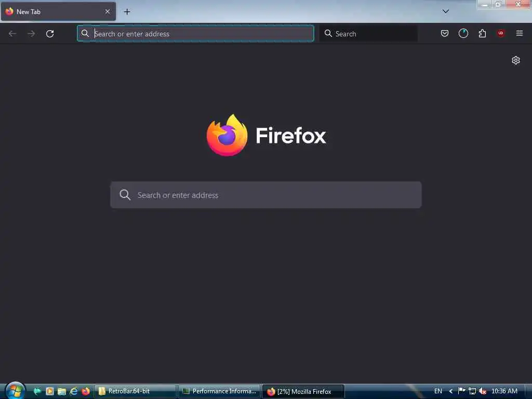Expand the list all tabs chevron

click(446, 11)
